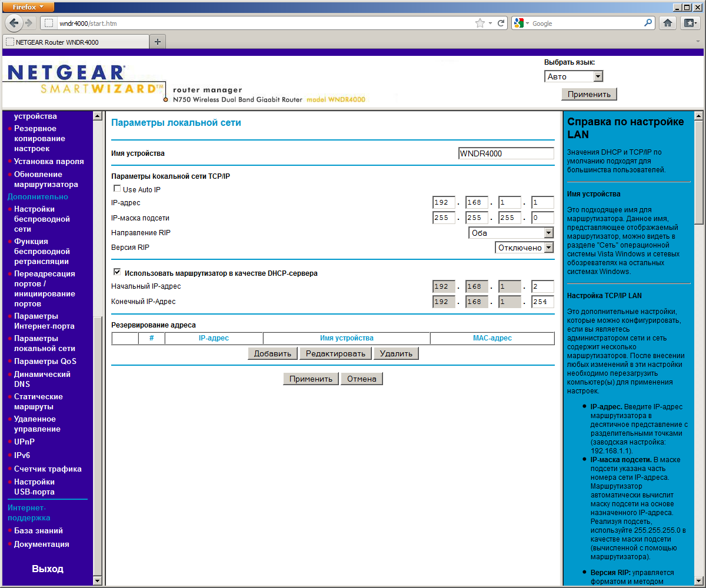Click the Имя устройства table column header
Image resolution: width=706 pixels, height=588 pixels.
[347, 338]
